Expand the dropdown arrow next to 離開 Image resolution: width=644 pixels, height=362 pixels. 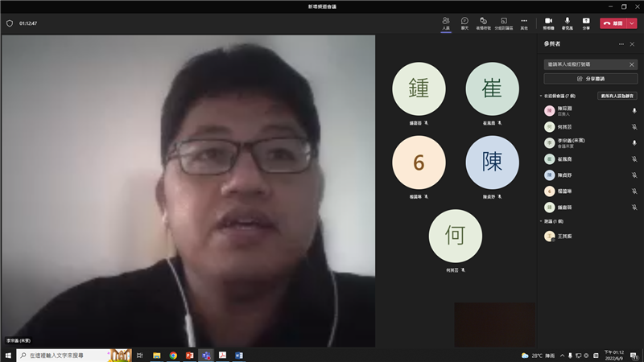632,23
